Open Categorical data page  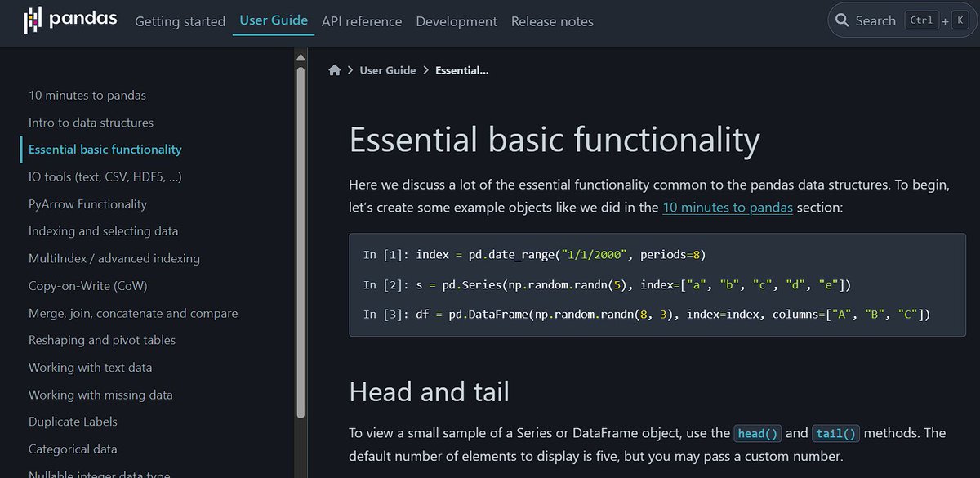point(73,449)
